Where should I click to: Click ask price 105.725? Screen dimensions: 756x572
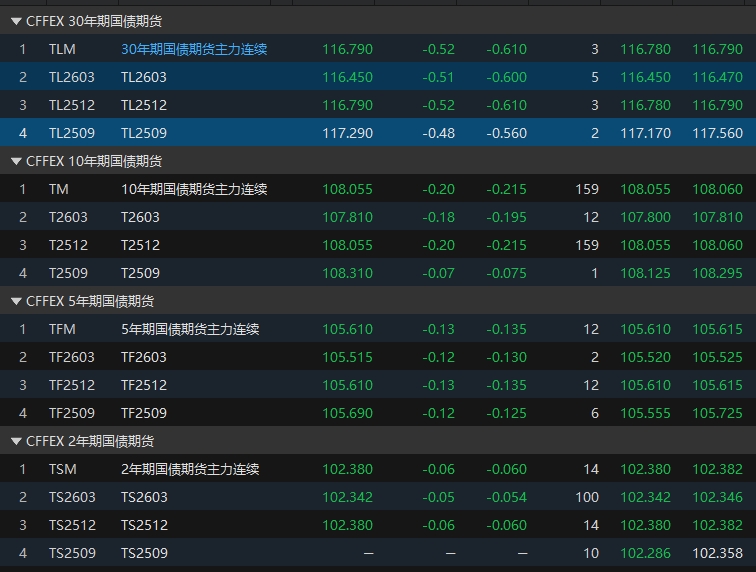coord(717,413)
